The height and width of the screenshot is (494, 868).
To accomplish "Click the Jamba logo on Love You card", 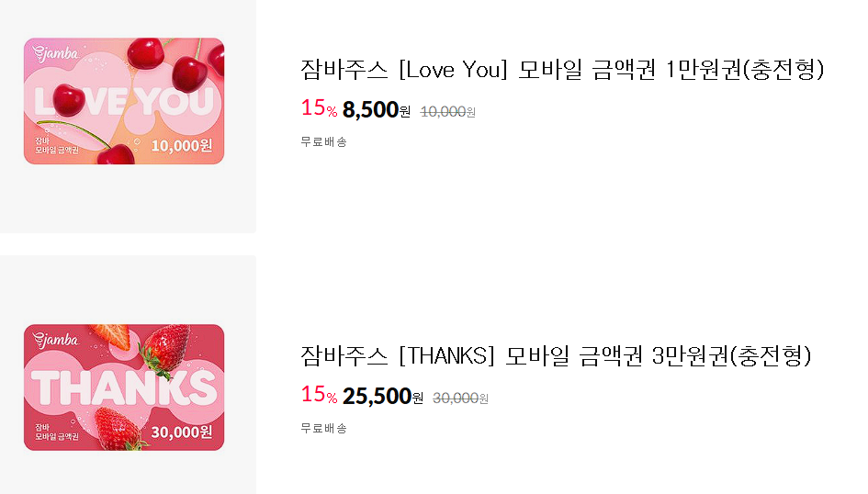I will coord(55,53).
